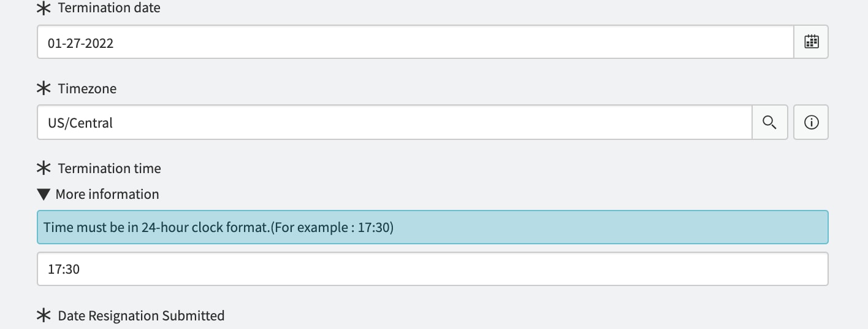Click the 'Termination time' field label
The width and height of the screenshot is (868, 329).
click(109, 168)
